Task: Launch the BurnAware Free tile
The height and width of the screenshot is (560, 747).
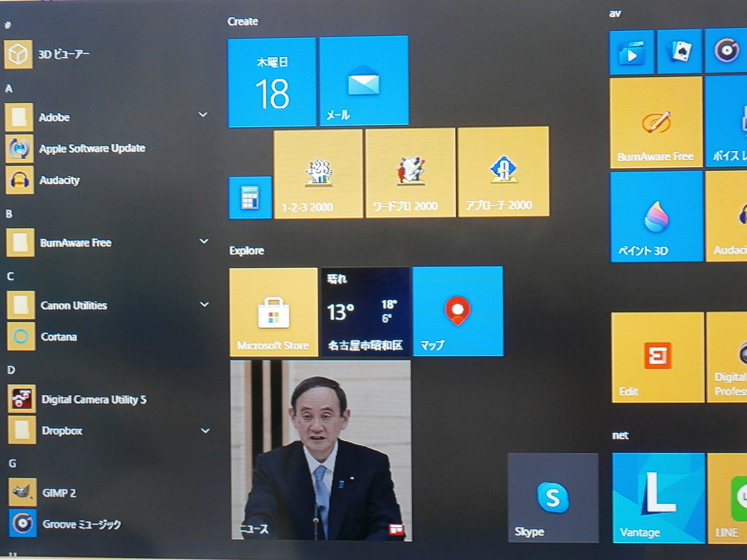Action: (656, 122)
